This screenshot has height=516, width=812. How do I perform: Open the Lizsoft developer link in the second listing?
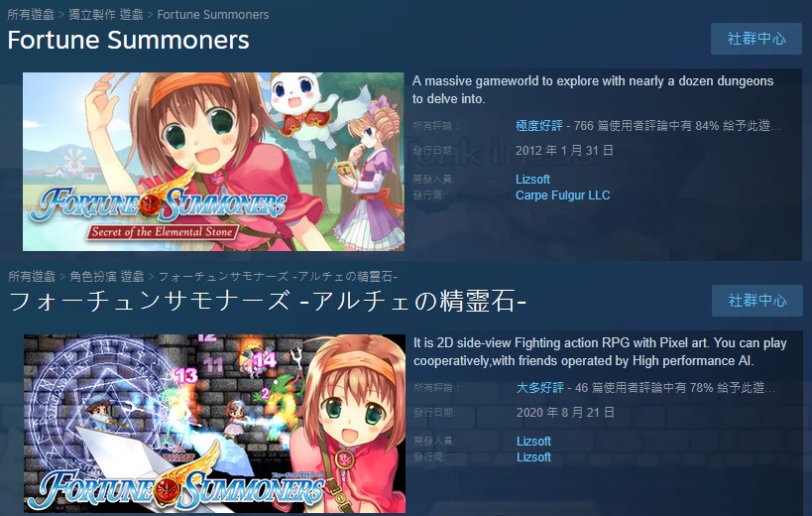point(533,441)
